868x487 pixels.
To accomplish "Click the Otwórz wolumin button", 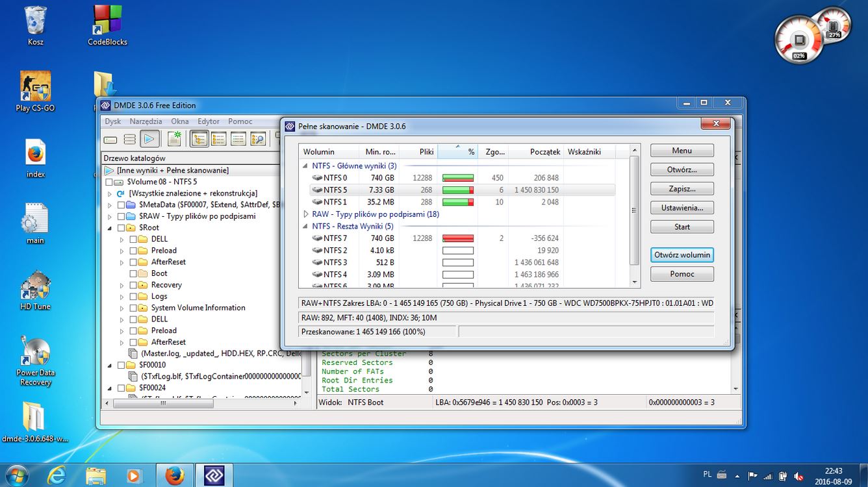I will coord(682,255).
